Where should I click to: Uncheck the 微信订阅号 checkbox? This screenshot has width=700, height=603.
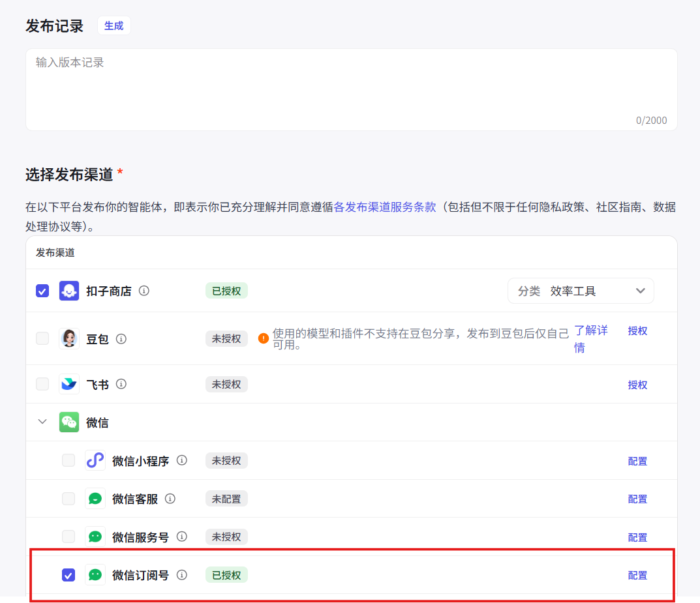(68, 575)
